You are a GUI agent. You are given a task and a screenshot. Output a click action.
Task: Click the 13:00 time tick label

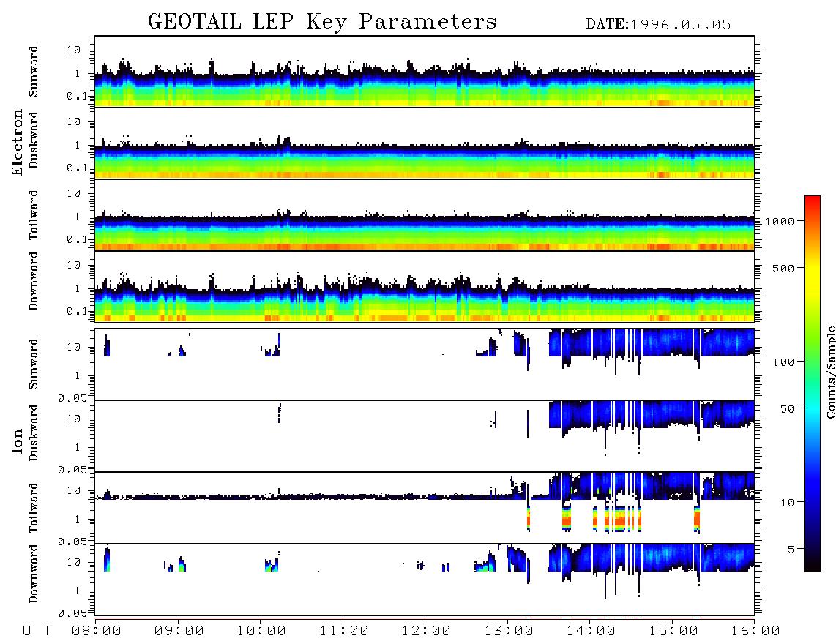(509, 632)
